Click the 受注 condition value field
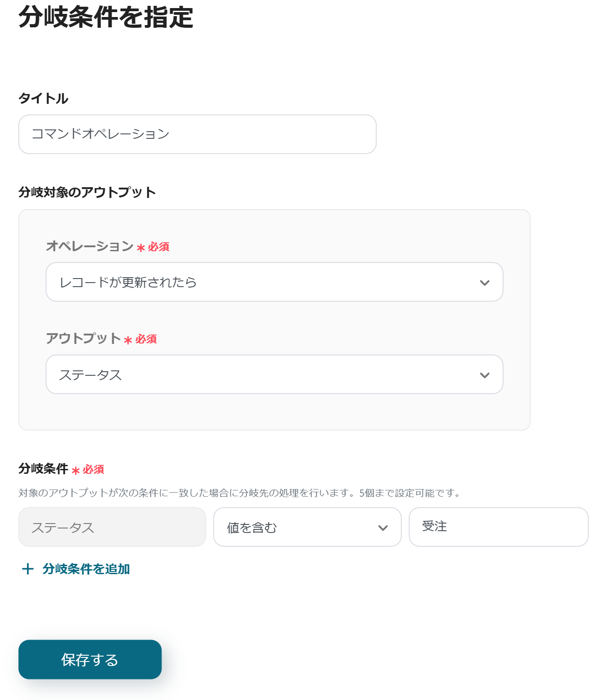Image resolution: width=595 pixels, height=700 pixels. [x=498, y=527]
